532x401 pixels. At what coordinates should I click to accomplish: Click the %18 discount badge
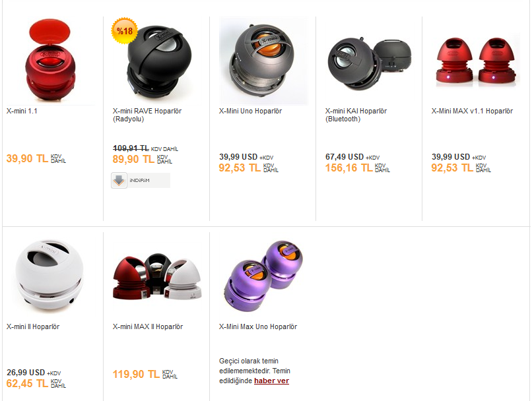point(125,31)
